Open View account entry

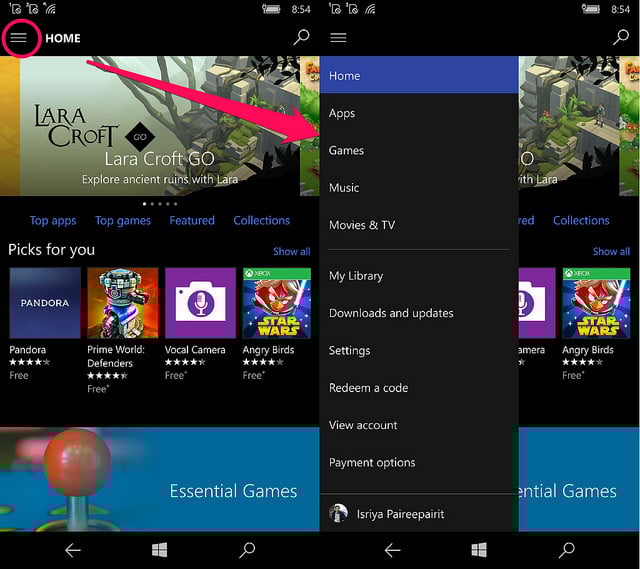click(419, 425)
